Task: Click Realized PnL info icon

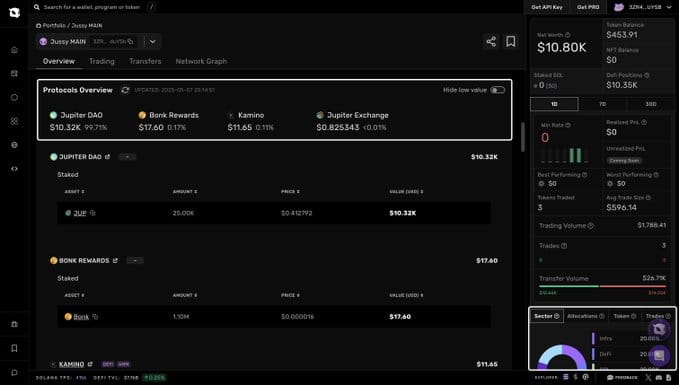Action: [644, 123]
